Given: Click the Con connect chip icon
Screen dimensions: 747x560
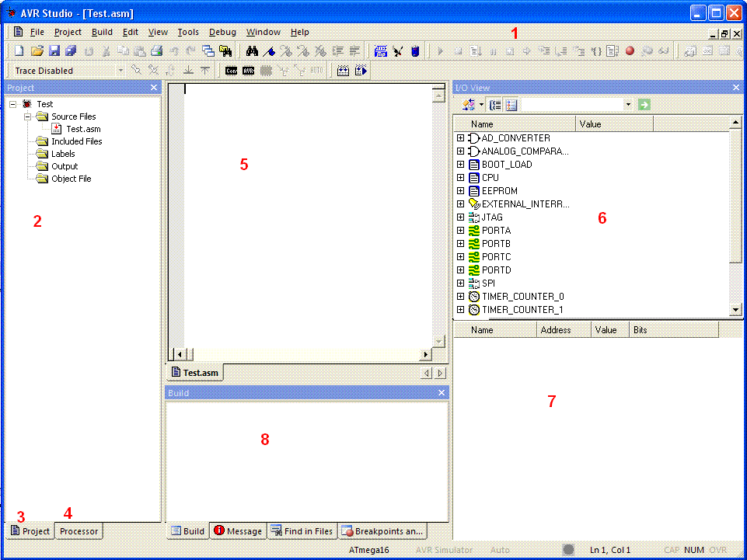Looking at the screenshot, I should coord(232,71).
